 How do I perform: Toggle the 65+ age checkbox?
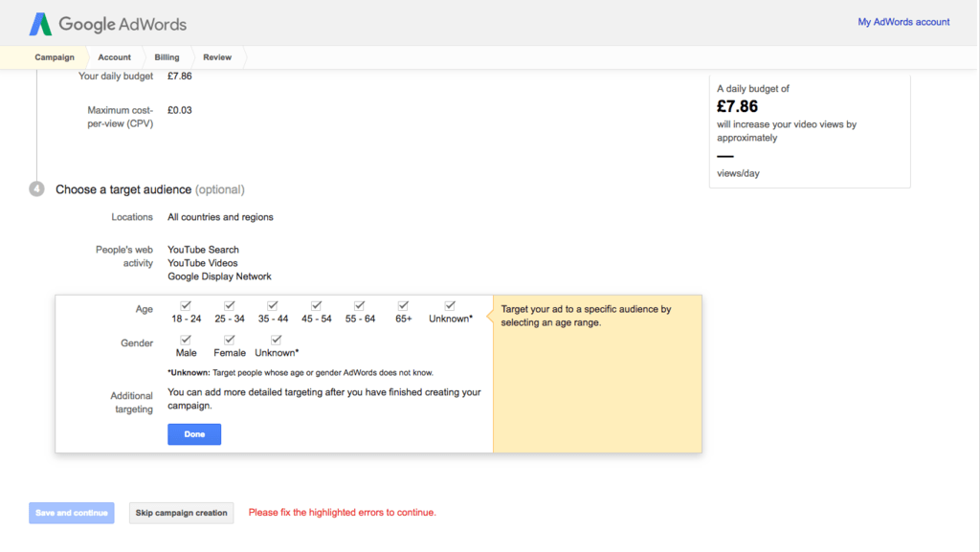(x=403, y=305)
